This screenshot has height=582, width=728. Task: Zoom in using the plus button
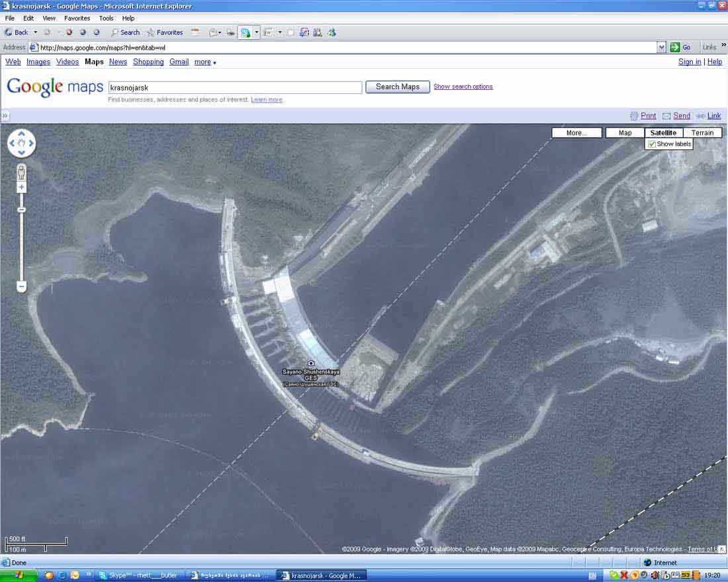pyautogui.click(x=21, y=188)
